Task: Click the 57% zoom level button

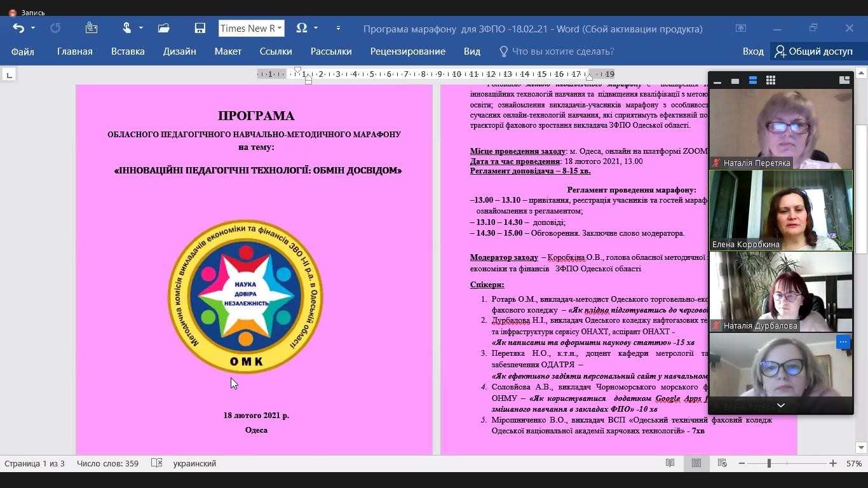Action: pos(854,463)
